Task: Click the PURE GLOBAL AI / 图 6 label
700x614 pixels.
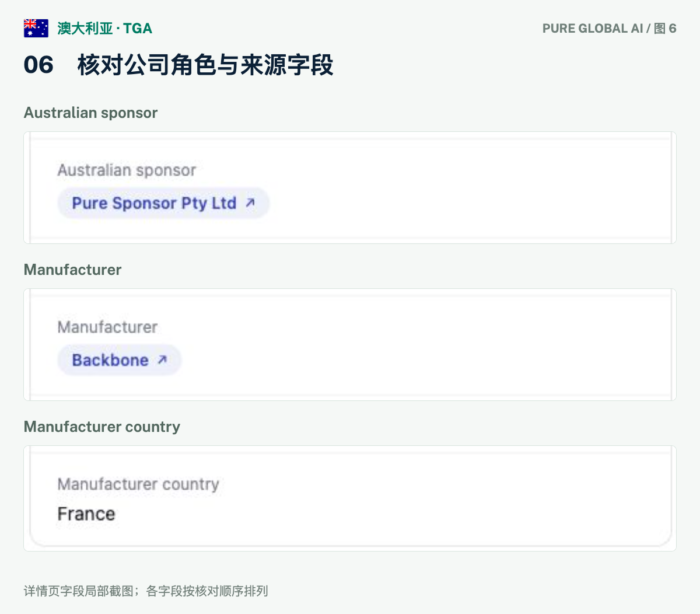Action: click(609, 28)
